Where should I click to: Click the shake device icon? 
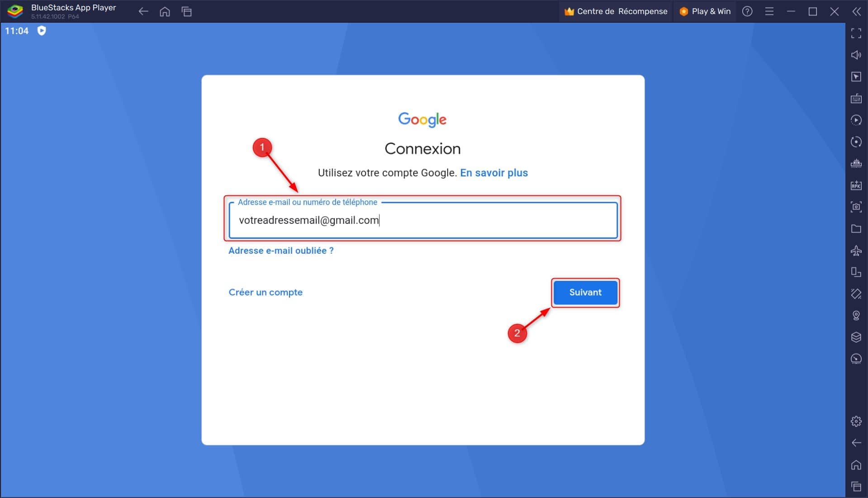[x=856, y=294]
